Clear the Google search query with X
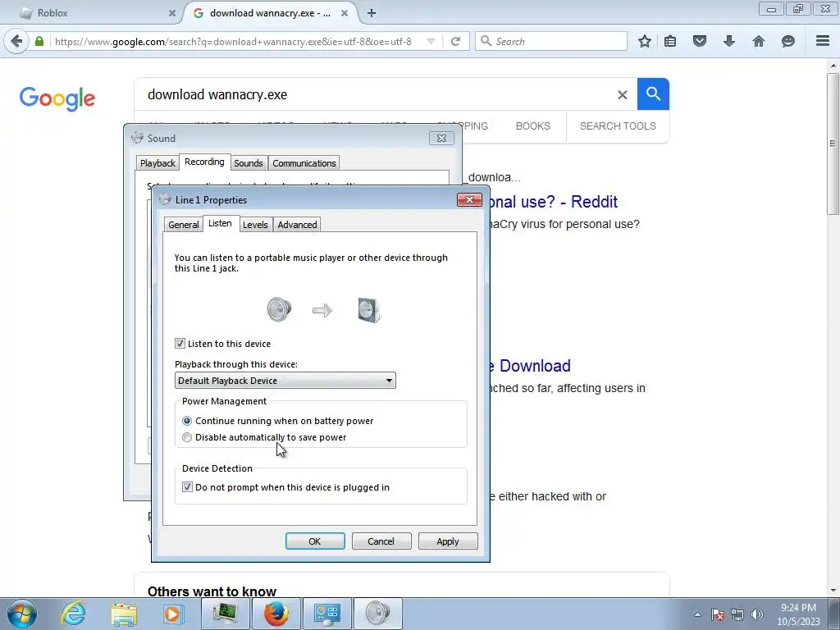This screenshot has height=630, width=840. (622, 95)
